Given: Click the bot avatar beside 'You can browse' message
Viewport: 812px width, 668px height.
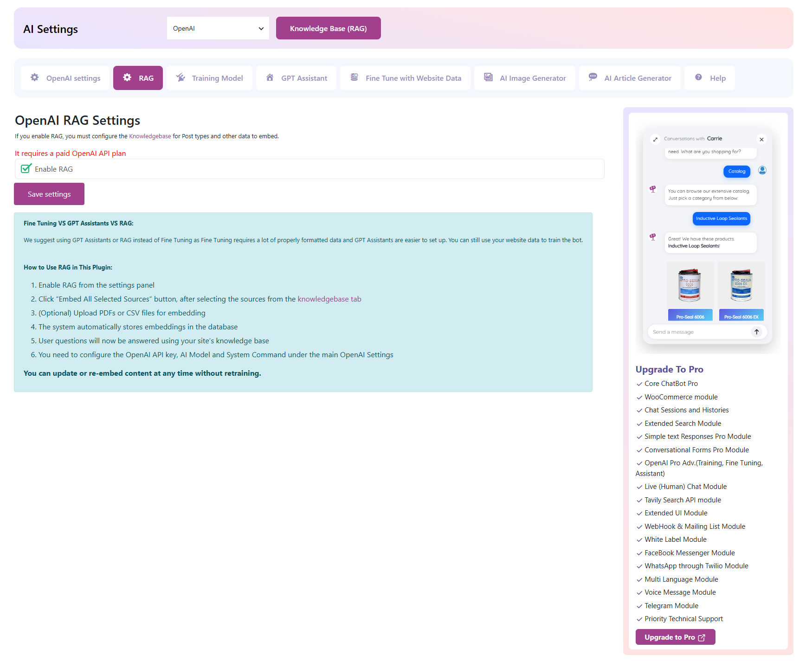Looking at the screenshot, I should (x=653, y=189).
